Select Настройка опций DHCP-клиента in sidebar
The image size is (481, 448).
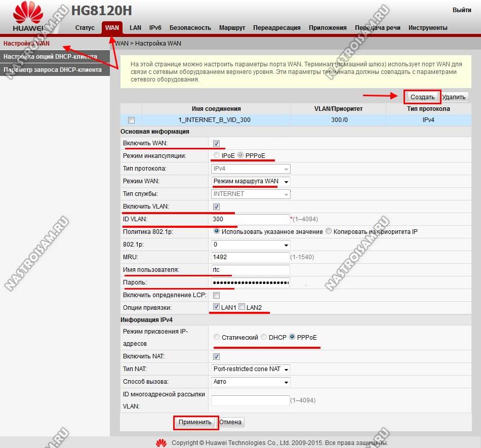click(50, 57)
